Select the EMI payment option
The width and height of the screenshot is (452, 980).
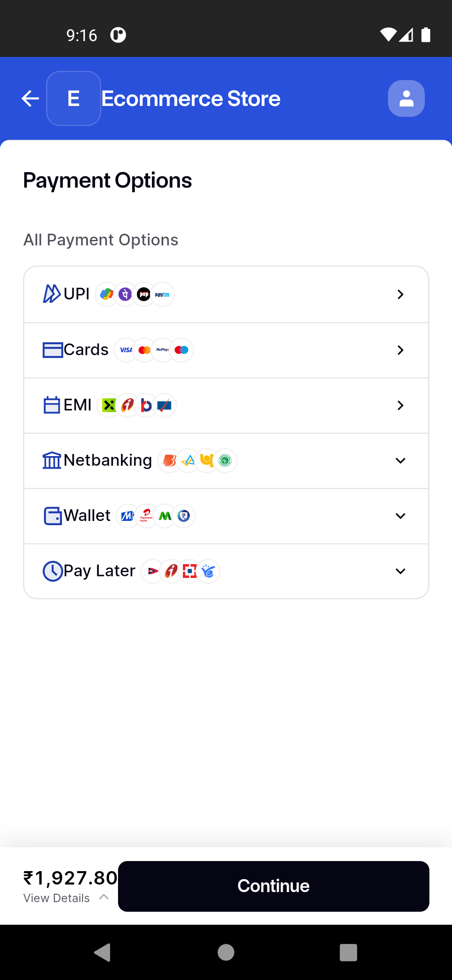click(x=77, y=405)
